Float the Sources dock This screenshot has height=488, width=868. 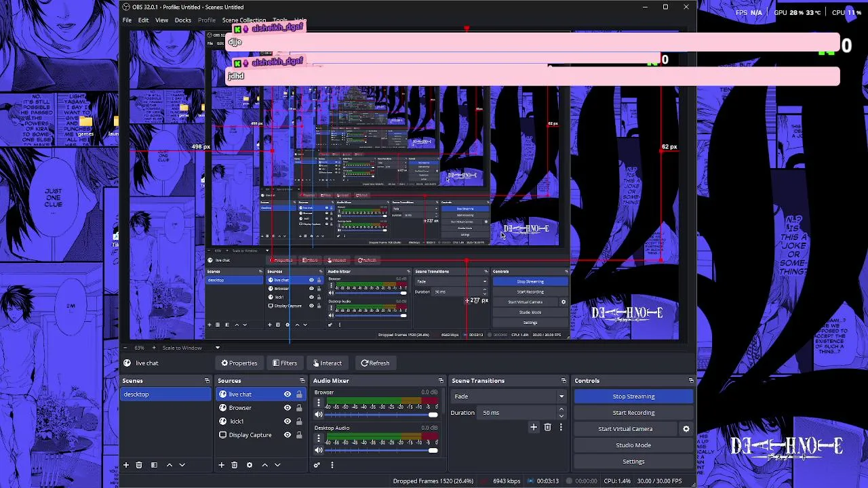point(302,381)
